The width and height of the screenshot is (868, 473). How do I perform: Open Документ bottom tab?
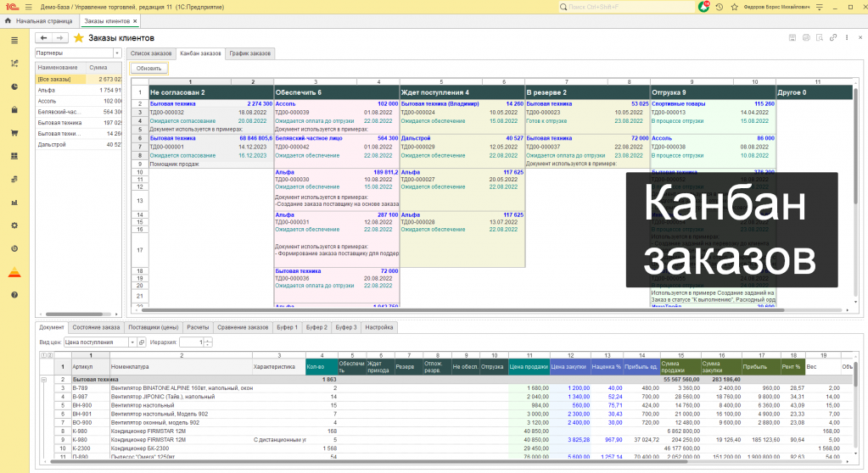point(52,327)
